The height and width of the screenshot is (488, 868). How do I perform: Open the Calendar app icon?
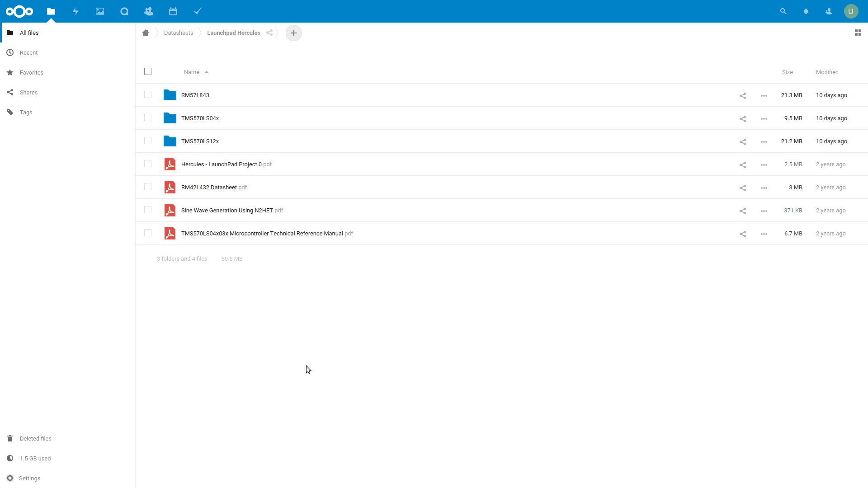click(x=173, y=11)
